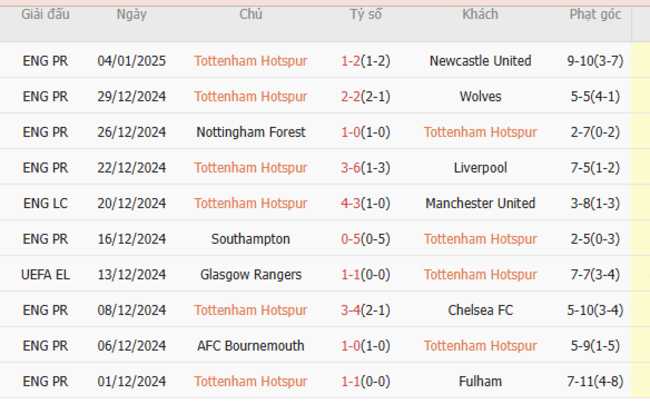This screenshot has height=404, width=650.
Task: Open the Nottingham Forest team link
Action: point(250,132)
